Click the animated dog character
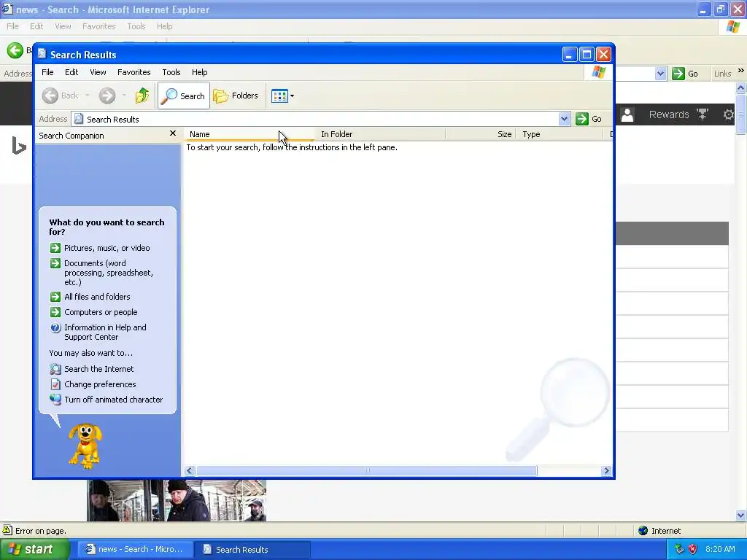The height and width of the screenshot is (560, 747). point(85,446)
